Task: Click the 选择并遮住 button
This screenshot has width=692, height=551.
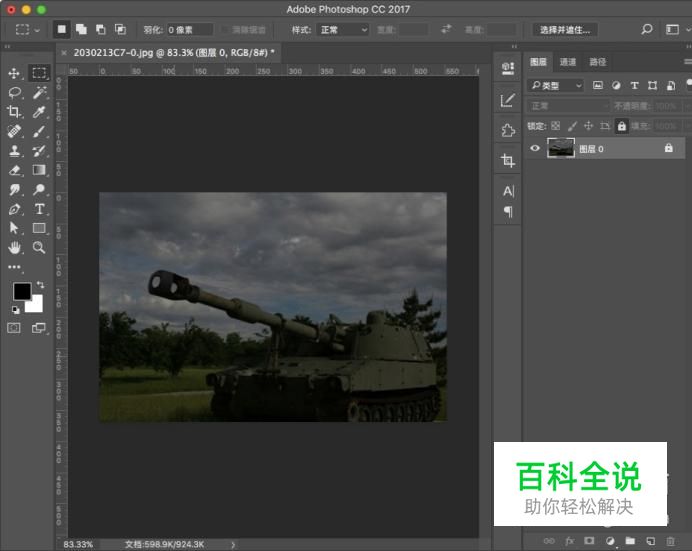Action: pos(565,30)
